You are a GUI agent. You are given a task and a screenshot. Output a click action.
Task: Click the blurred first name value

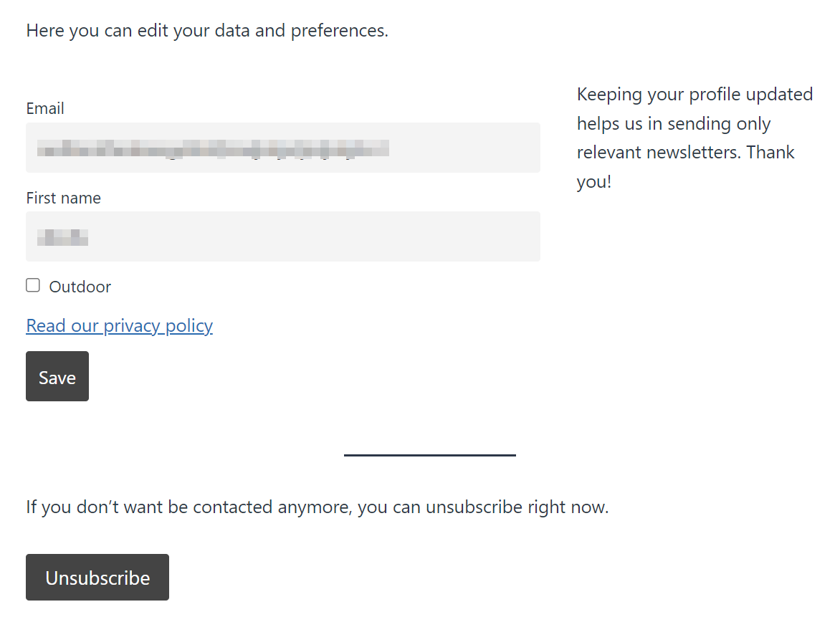pos(63,237)
